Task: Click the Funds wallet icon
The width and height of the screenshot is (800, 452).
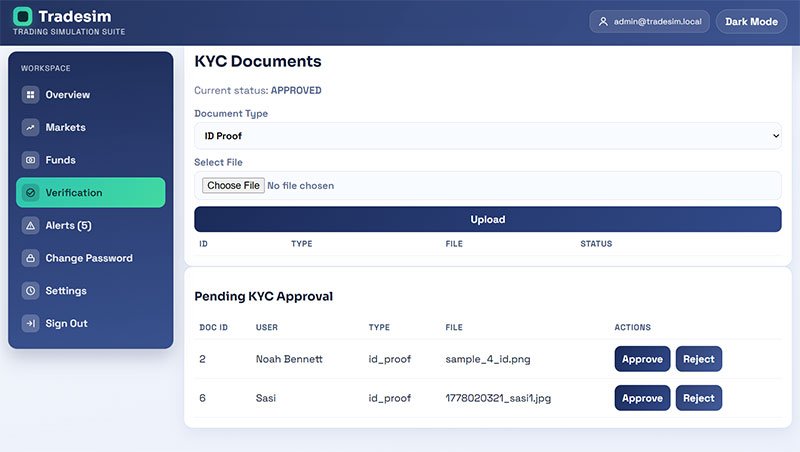Action: click(x=31, y=160)
